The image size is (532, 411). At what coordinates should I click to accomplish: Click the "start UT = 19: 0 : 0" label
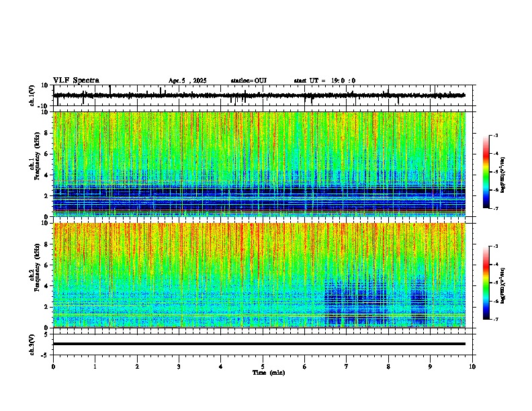[x=324, y=81]
